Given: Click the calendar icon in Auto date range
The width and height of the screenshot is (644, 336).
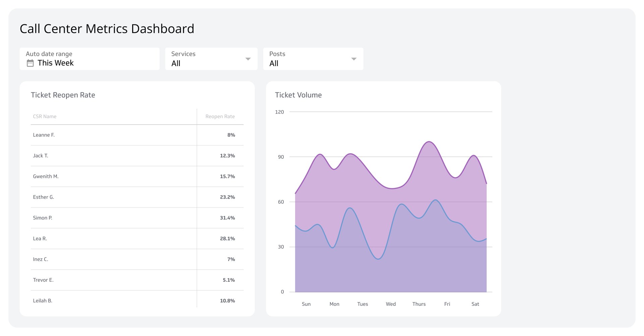Looking at the screenshot, I should (30, 62).
